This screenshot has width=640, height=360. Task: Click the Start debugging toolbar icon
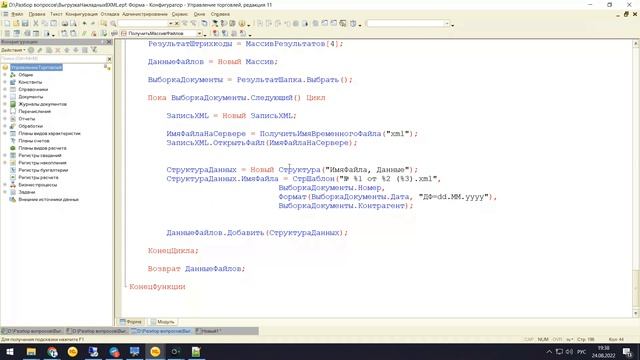tap(214, 24)
